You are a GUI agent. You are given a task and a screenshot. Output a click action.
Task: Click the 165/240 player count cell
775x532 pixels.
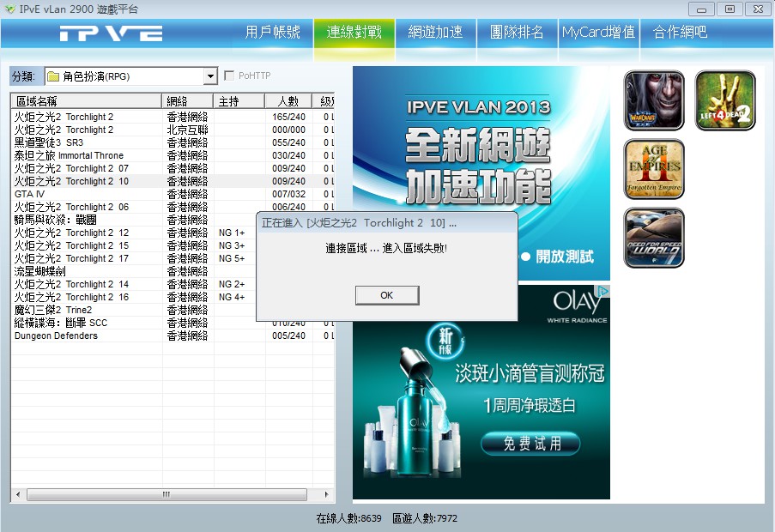pos(288,117)
